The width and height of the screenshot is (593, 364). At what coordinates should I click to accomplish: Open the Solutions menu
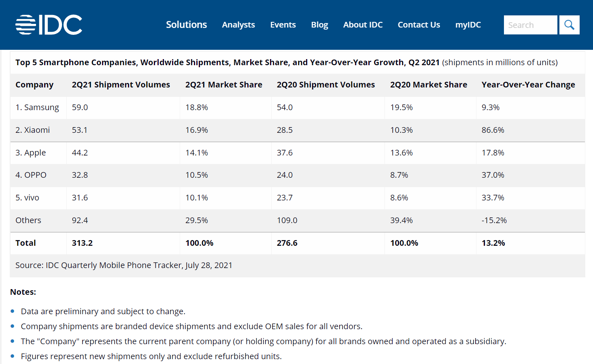coord(186,25)
